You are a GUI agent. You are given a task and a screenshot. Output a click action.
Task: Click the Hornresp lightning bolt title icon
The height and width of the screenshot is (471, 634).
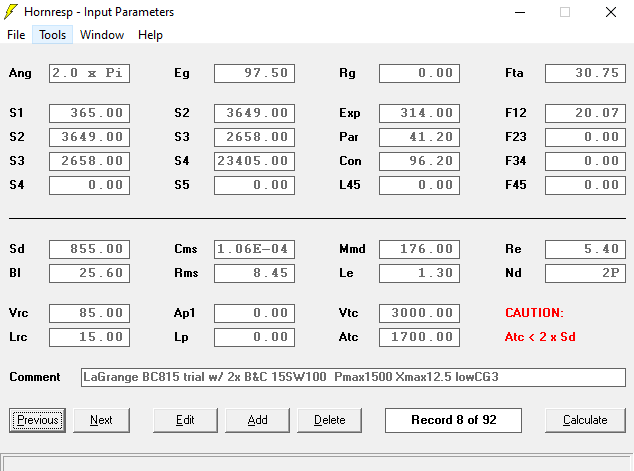11,12
